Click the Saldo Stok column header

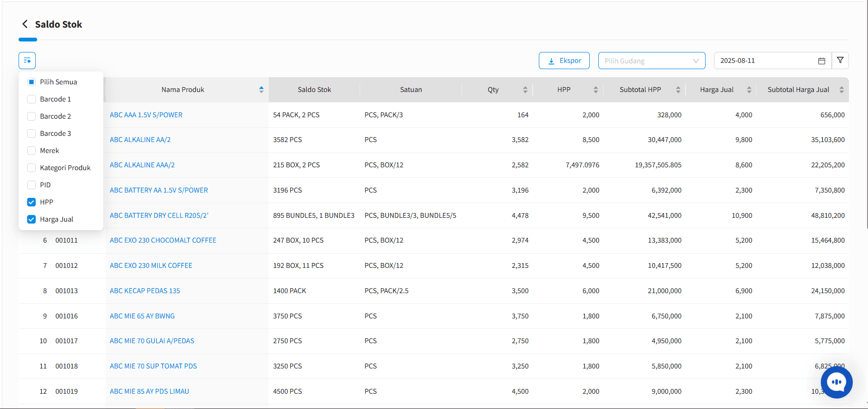pyautogui.click(x=314, y=90)
